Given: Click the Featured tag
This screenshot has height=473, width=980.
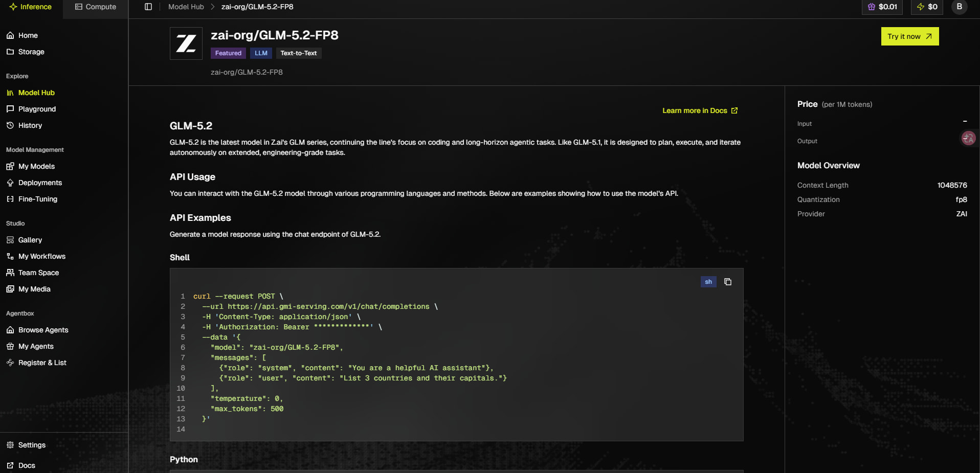Looking at the screenshot, I should click(x=228, y=53).
